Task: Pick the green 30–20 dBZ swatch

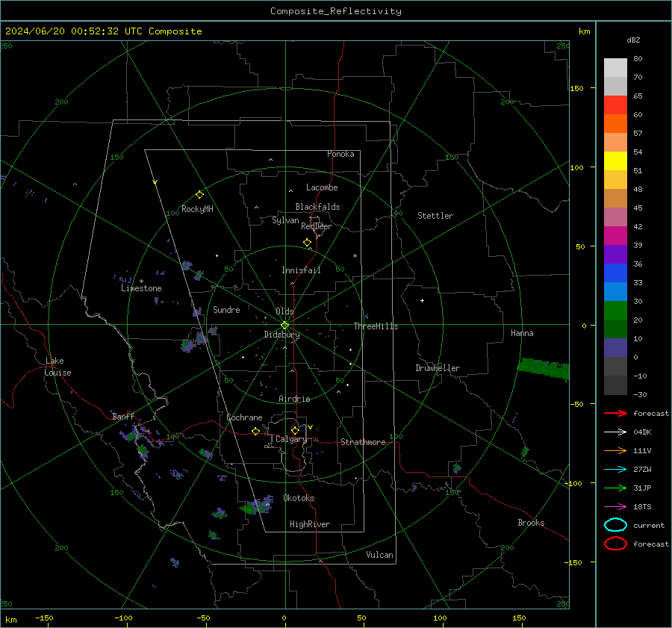Action: (x=615, y=310)
